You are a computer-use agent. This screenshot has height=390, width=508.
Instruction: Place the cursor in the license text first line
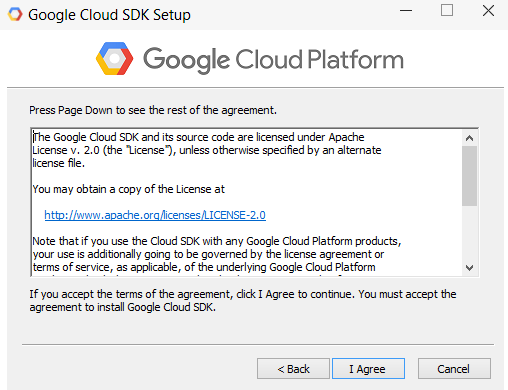point(199,137)
